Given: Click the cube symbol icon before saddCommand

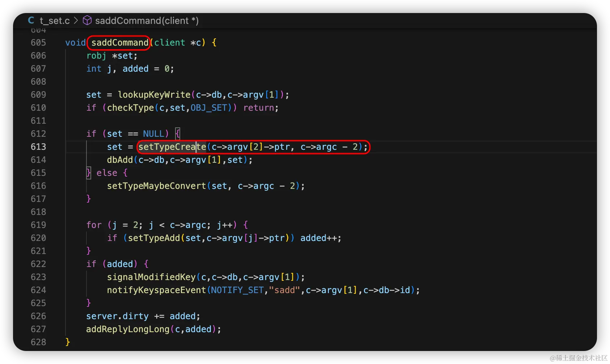Looking at the screenshot, I should tap(87, 21).
